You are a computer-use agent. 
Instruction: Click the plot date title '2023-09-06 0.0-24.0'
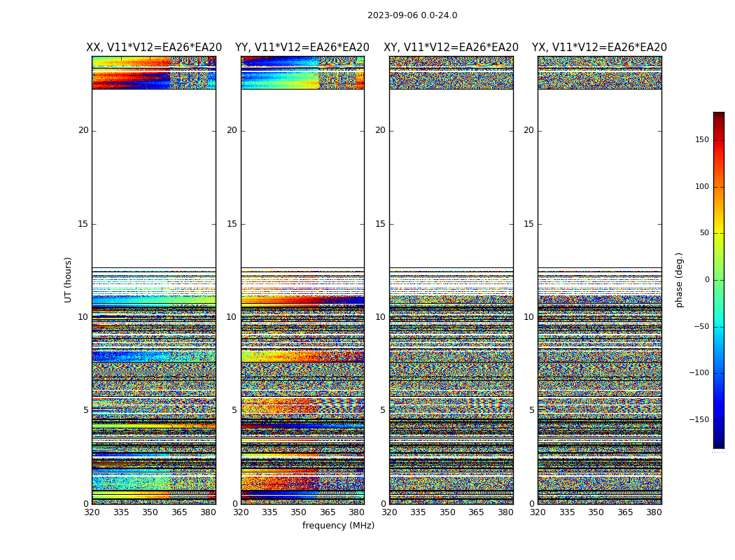412,15
